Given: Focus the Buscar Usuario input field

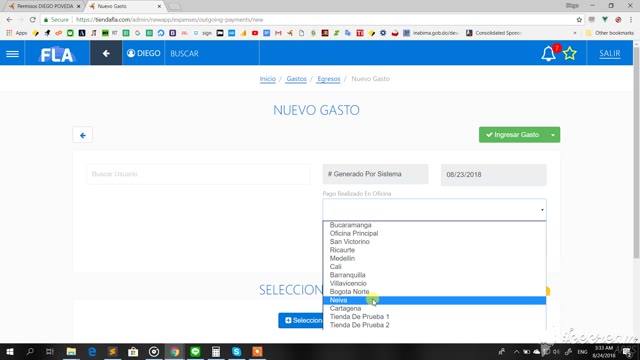Looking at the screenshot, I should 198,174.
